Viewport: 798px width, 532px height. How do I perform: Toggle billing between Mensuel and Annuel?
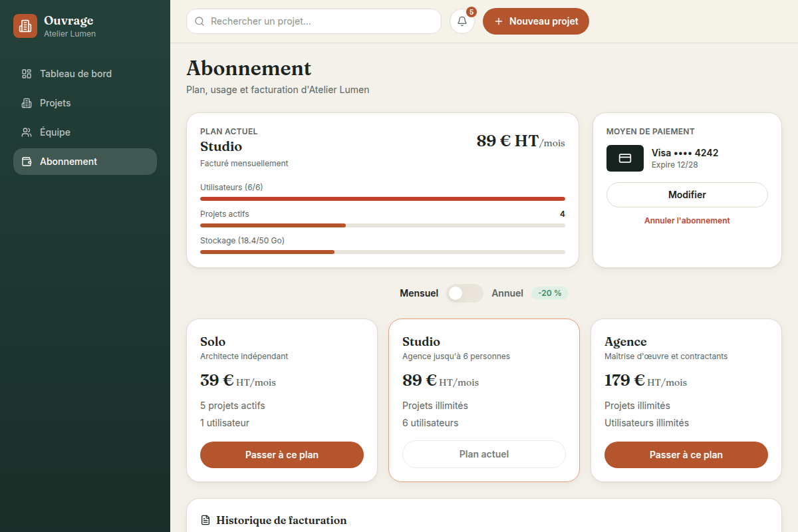[465, 293]
